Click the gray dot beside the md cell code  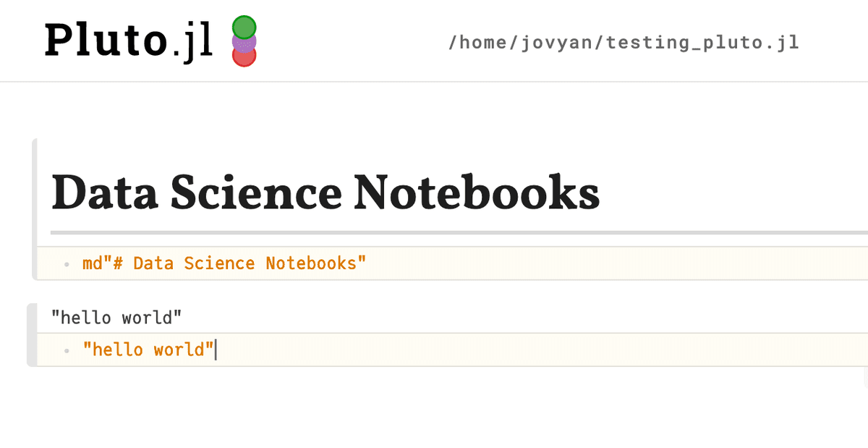coord(67,263)
